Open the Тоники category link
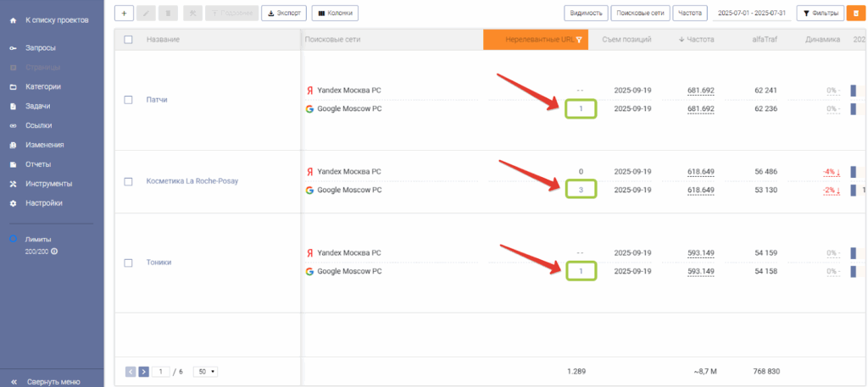 159,263
